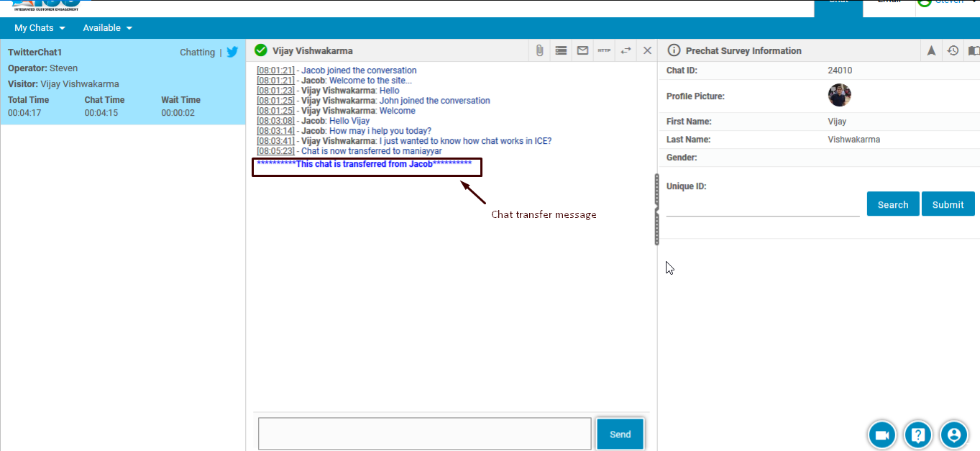Click the Unique ID input field
This screenshot has width=980, height=451.
[x=762, y=207]
